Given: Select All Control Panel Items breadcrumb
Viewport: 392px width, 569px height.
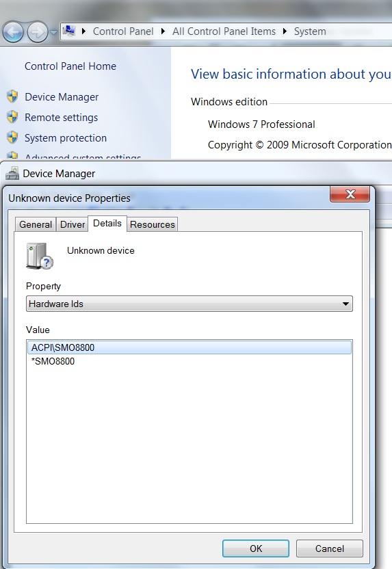Looking at the screenshot, I should pos(224,31).
